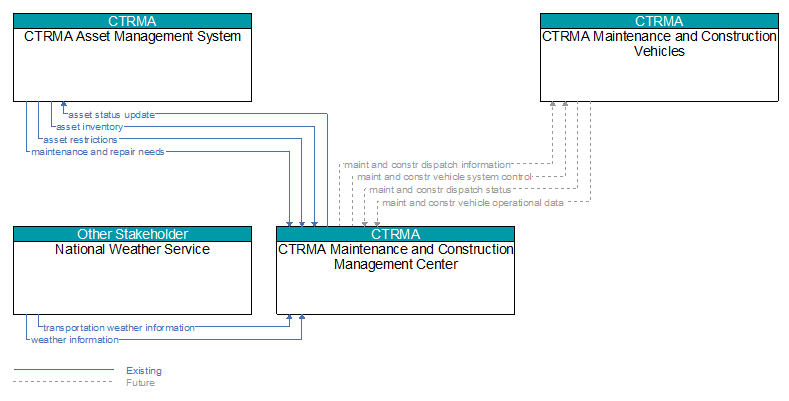Select the CTRMA Maintenance and Construction Vehicles box
This screenshot has width=789, height=401.
click(x=659, y=57)
